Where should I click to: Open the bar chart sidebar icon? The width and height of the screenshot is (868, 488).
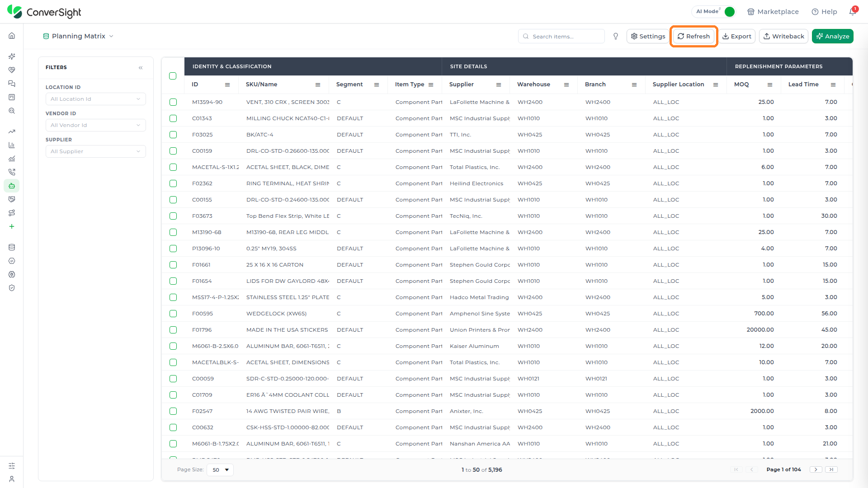(x=12, y=145)
